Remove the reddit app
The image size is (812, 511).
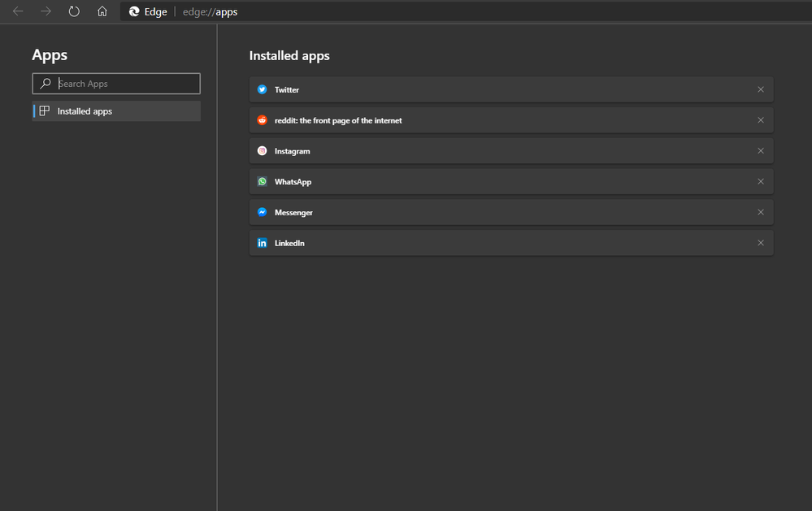pos(761,120)
